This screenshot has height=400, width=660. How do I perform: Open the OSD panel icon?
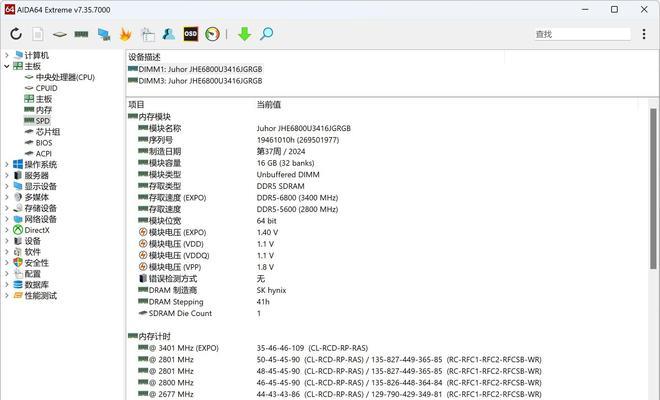(191, 34)
